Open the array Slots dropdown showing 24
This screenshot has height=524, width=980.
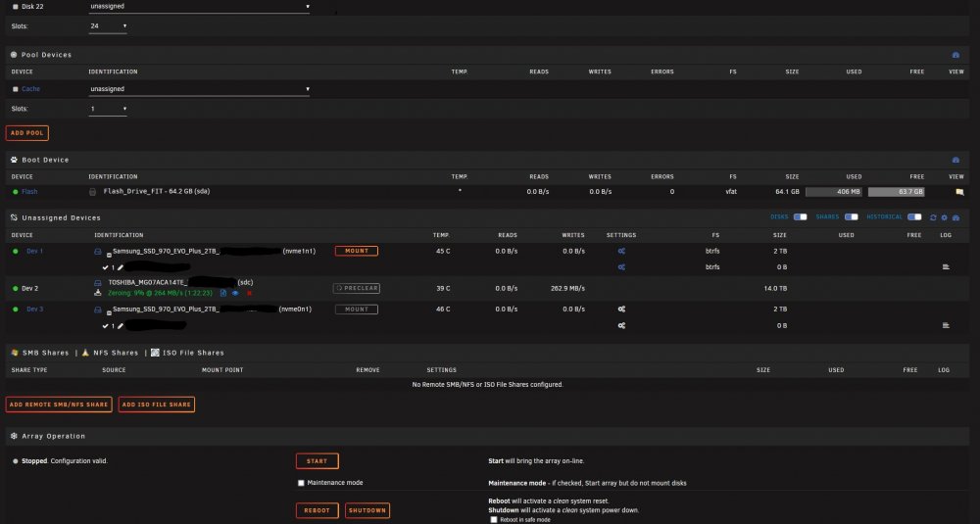coord(108,26)
